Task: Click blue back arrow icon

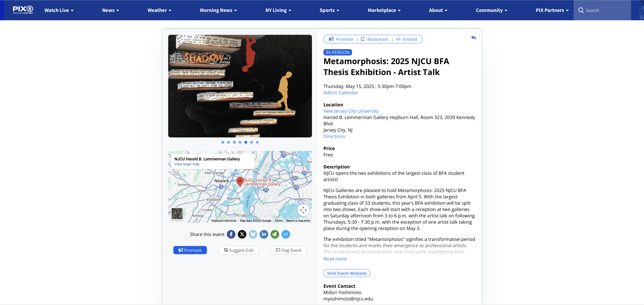Action: point(473,38)
